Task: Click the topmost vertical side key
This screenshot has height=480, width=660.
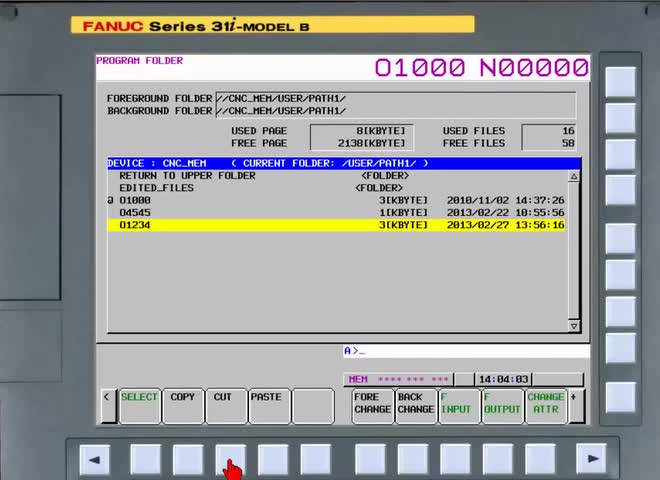Action: click(x=620, y=82)
